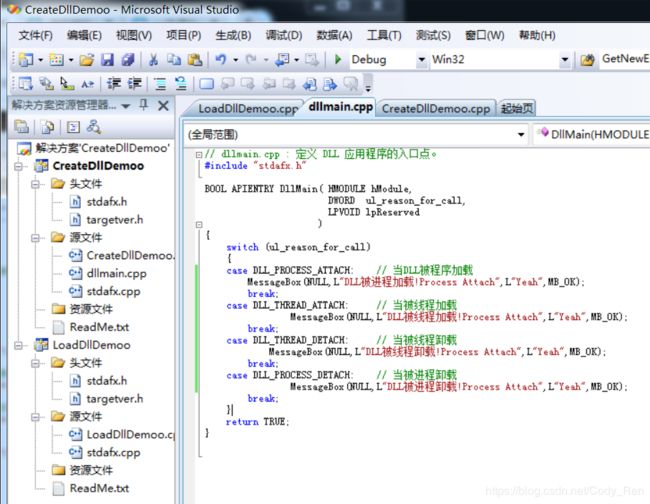Open the Solution Explorer window position dropdown
The width and height of the screenshot is (650, 504).
pyautogui.click(x=126, y=106)
